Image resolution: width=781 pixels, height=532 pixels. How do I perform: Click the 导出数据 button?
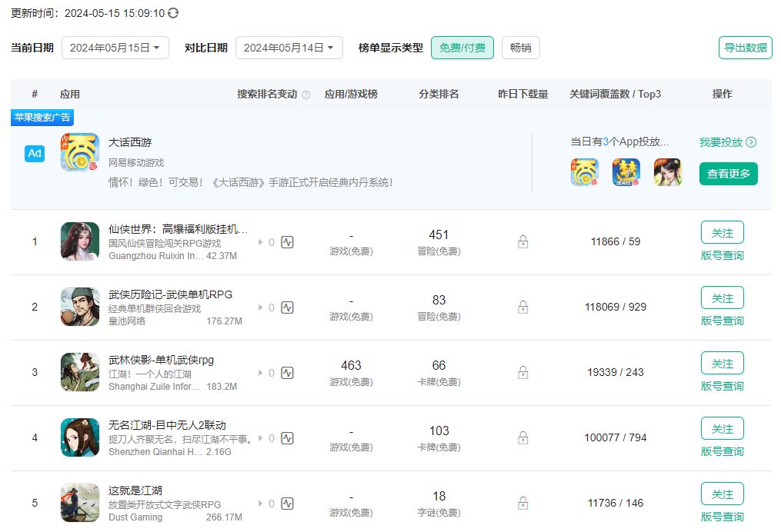pos(745,48)
